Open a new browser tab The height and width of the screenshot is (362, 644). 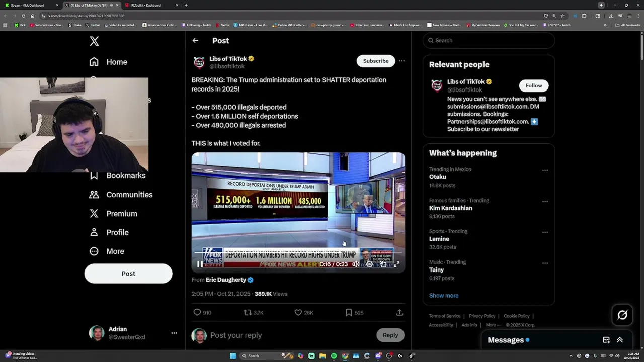pos(186,5)
